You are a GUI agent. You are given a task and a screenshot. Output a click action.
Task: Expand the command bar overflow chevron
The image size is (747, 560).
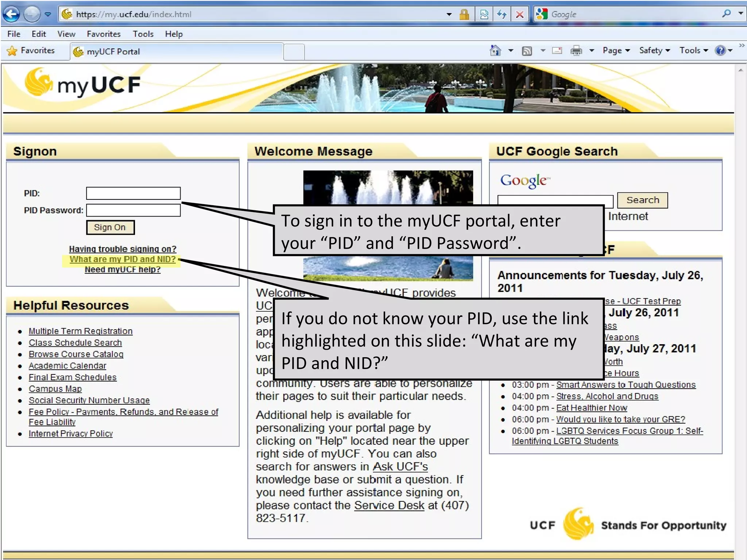point(742,45)
